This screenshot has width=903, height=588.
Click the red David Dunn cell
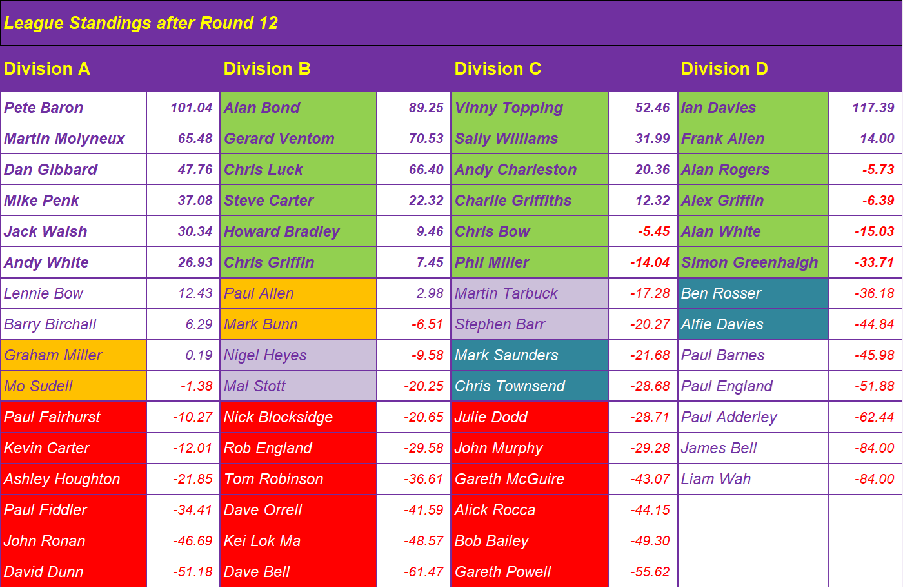pos(74,572)
